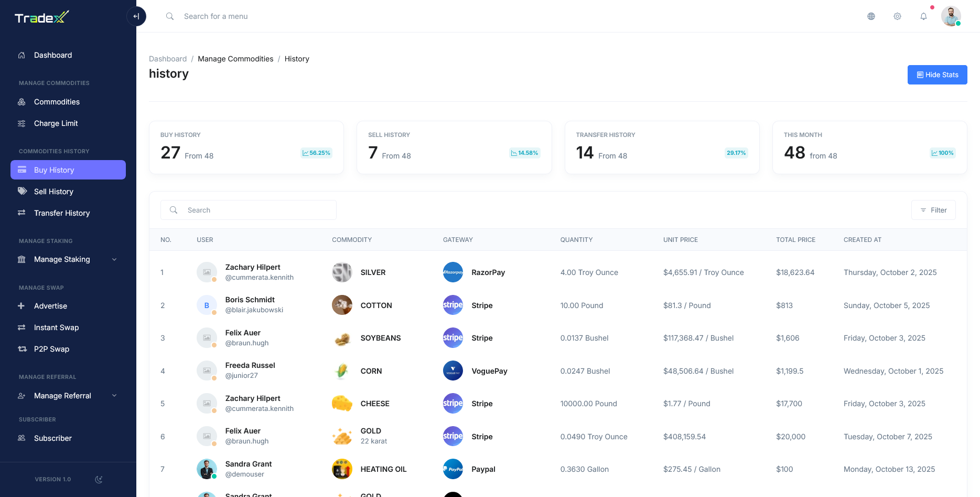
Task: Click the RazorPay gateway logo
Action: point(453,272)
